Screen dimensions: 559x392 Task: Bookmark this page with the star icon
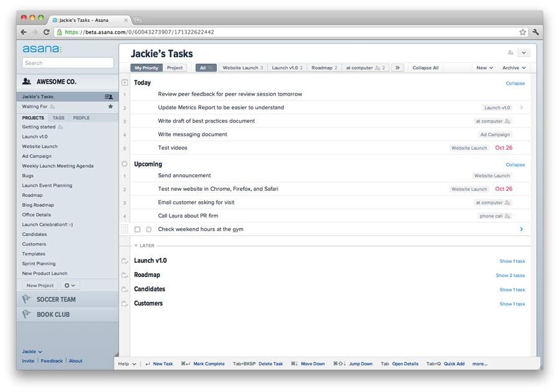(523, 32)
